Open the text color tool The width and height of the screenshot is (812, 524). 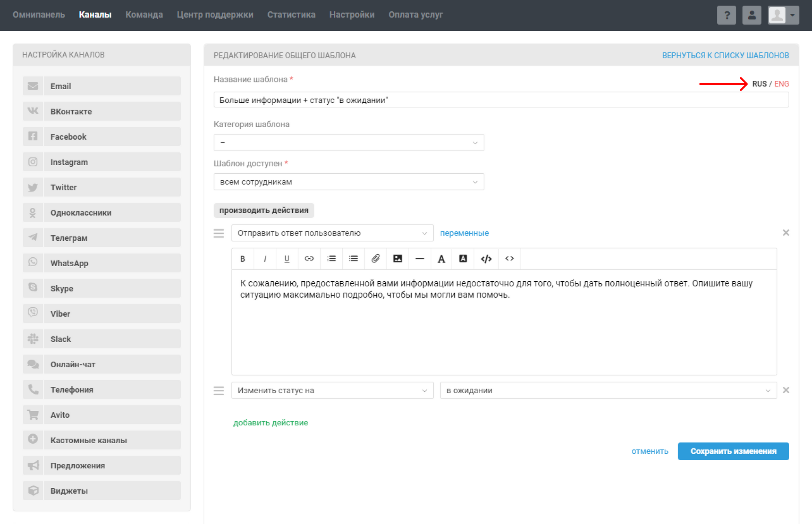pyautogui.click(x=441, y=259)
